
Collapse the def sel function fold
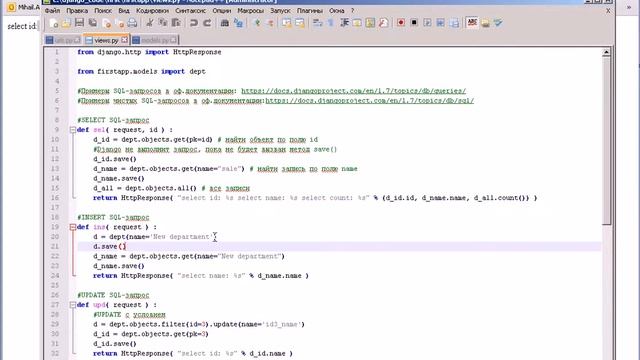pyautogui.click(x=73, y=130)
